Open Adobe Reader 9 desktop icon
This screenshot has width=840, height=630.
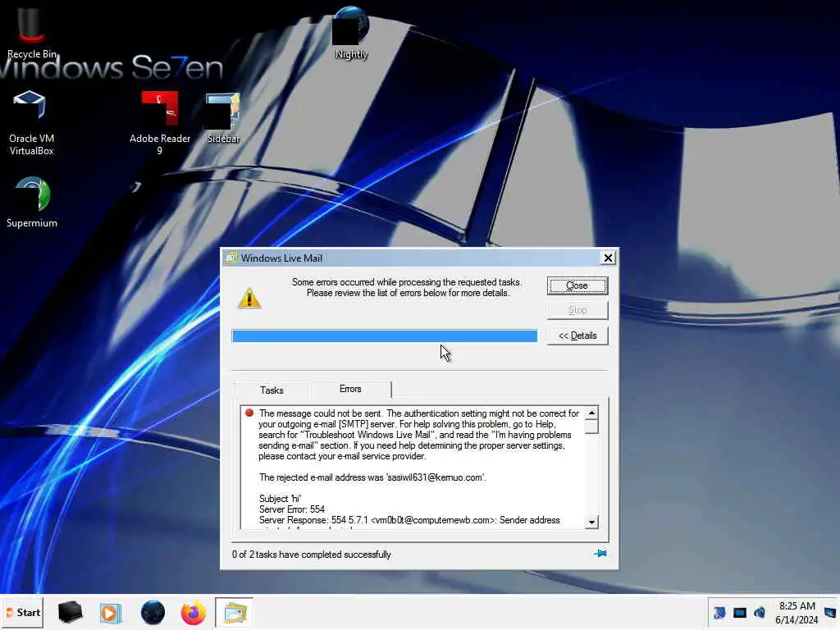[160, 123]
